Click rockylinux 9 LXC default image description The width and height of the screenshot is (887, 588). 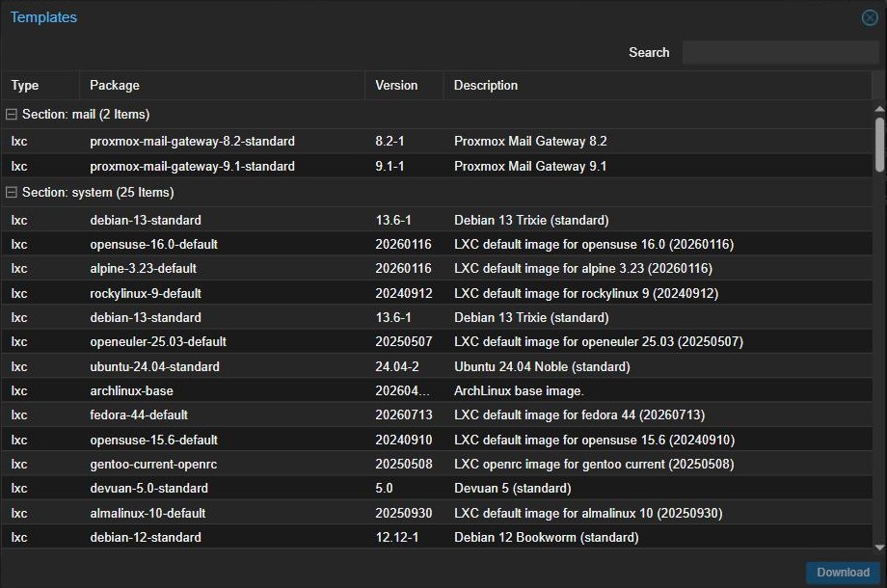[x=586, y=293]
